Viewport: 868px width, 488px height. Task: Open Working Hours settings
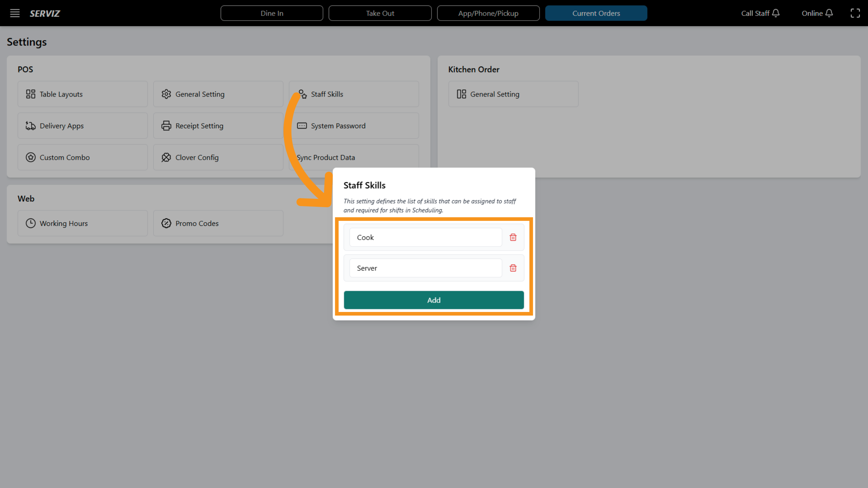[82, 223]
